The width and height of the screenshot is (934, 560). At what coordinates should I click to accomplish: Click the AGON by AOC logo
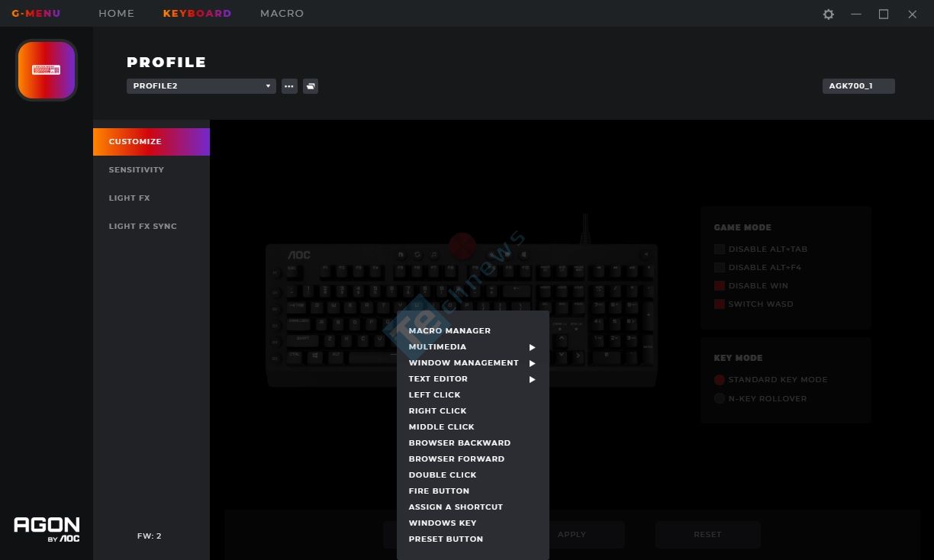click(47, 529)
